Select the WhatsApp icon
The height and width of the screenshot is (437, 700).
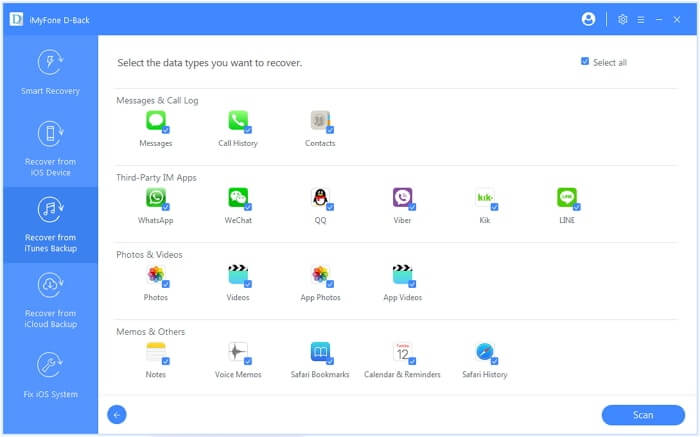pyautogui.click(x=156, y=198)
